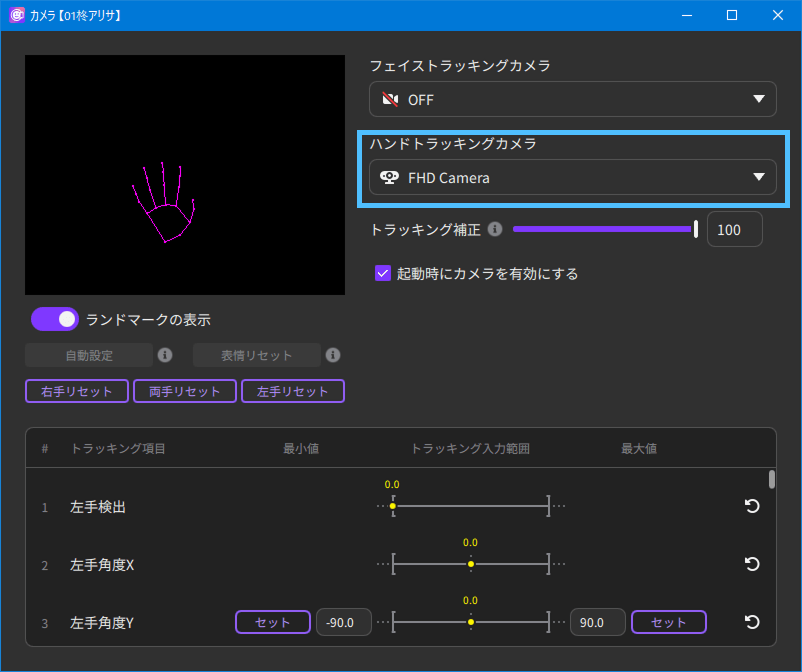
Task: Click info icon beside 自動設定 button
Action: pyautogui.click(x=166, y=355)
